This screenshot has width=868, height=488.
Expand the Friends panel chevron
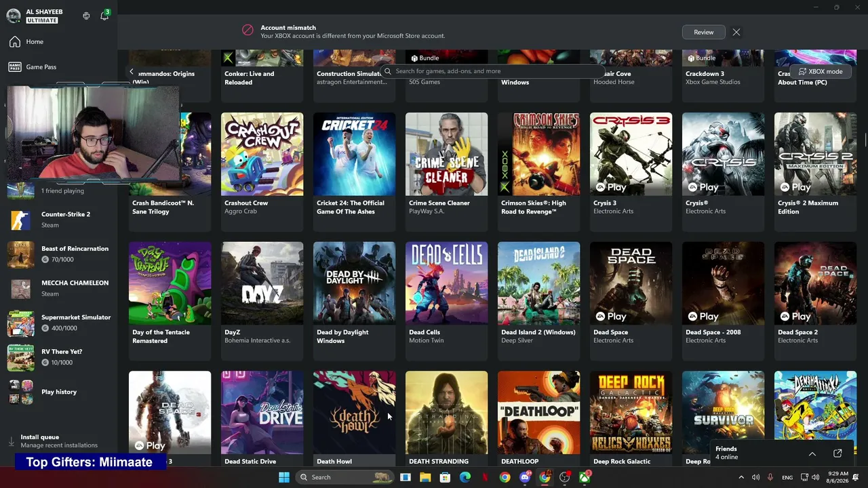point(812,453)
